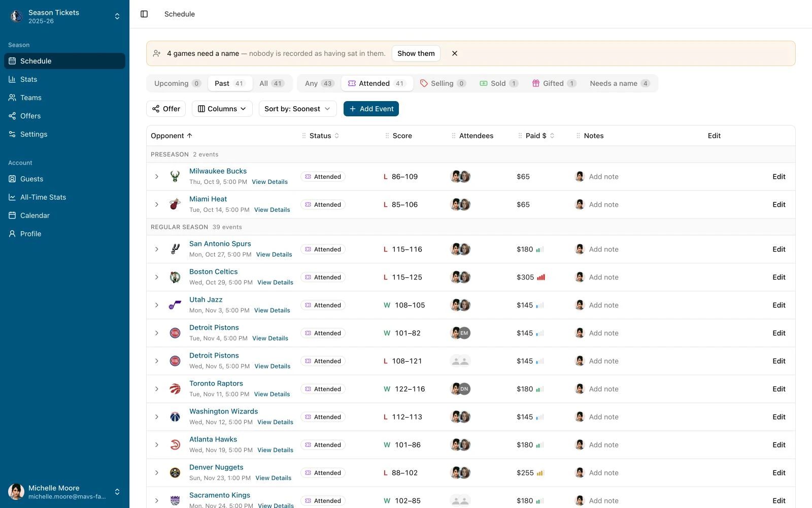Click the drag handle beside Notes column
Image resolution: width=812 pixels, height=508 pixels.
click(x=578, y=136)
